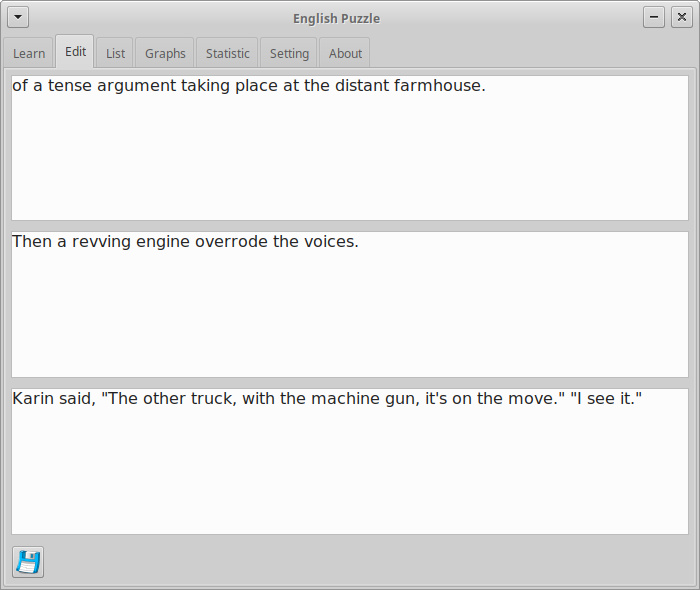Switch to the Setting tab
The height and width of the screenshot is (590, 700).
289,53
